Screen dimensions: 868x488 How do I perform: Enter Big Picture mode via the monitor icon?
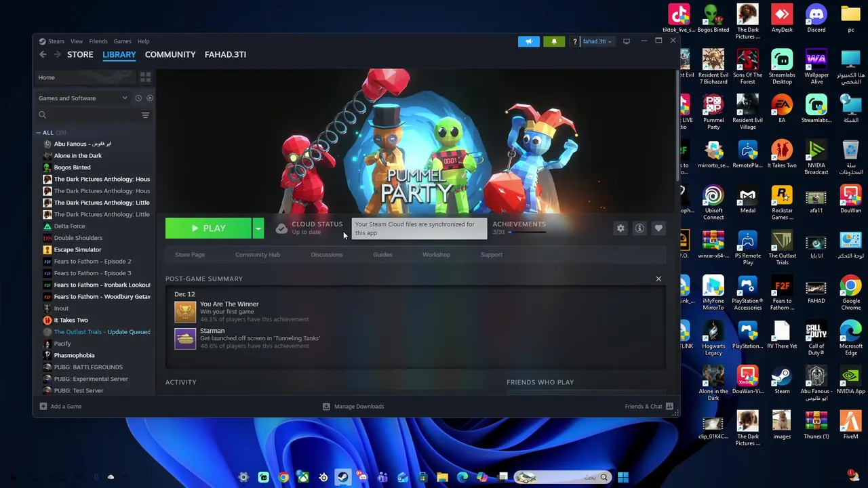(627, 41)
